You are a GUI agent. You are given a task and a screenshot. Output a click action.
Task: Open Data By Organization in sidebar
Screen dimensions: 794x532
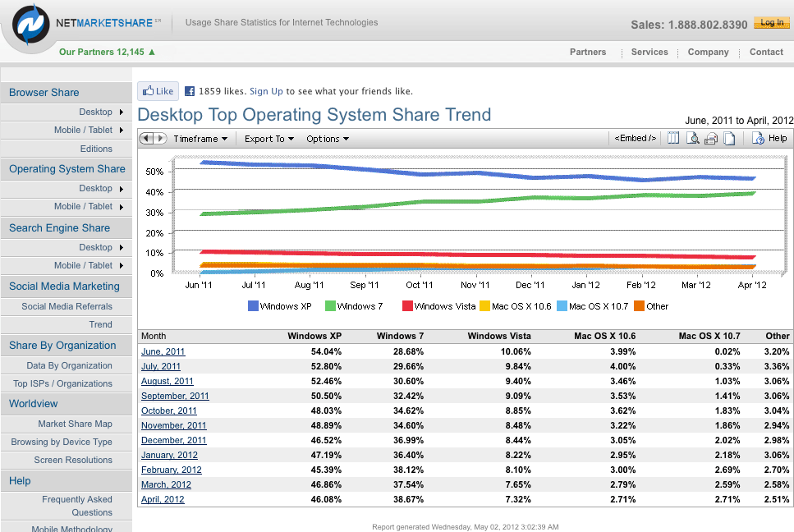tap(69, 365)
